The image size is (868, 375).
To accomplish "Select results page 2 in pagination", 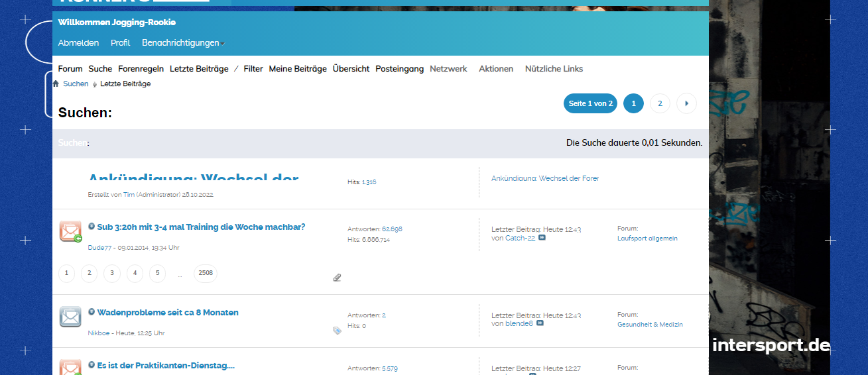I will point(660,103).
